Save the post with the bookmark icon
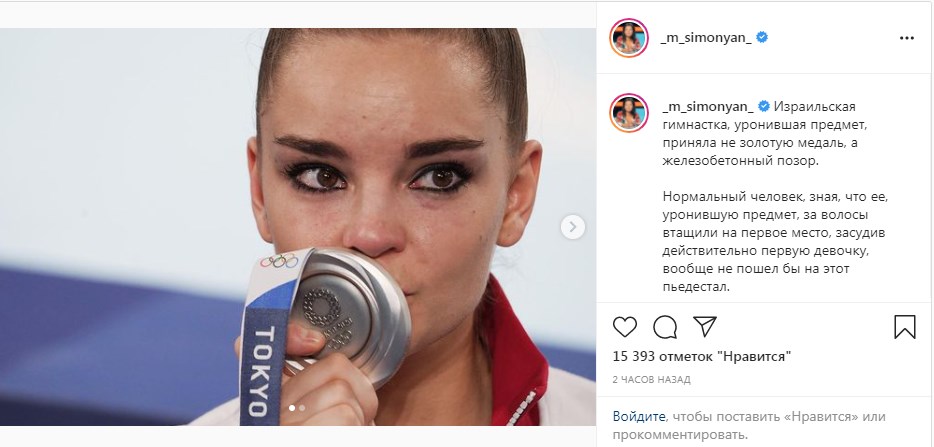 point(905,327)
